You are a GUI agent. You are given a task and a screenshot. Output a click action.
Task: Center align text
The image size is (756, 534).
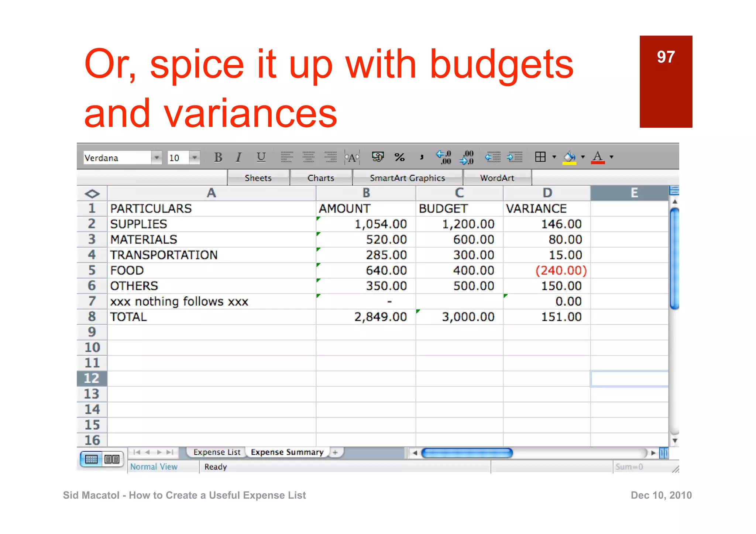[x=309, y=157]
